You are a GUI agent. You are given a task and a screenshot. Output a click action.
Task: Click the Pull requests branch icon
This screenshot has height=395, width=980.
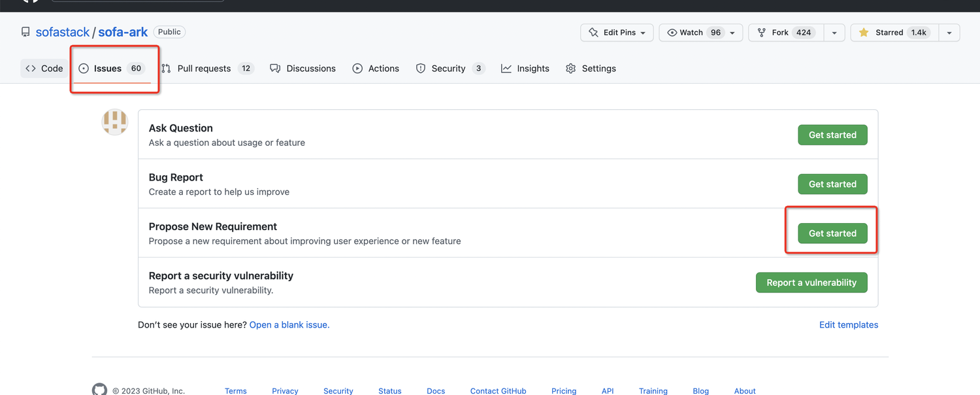[x=166, y=68]
